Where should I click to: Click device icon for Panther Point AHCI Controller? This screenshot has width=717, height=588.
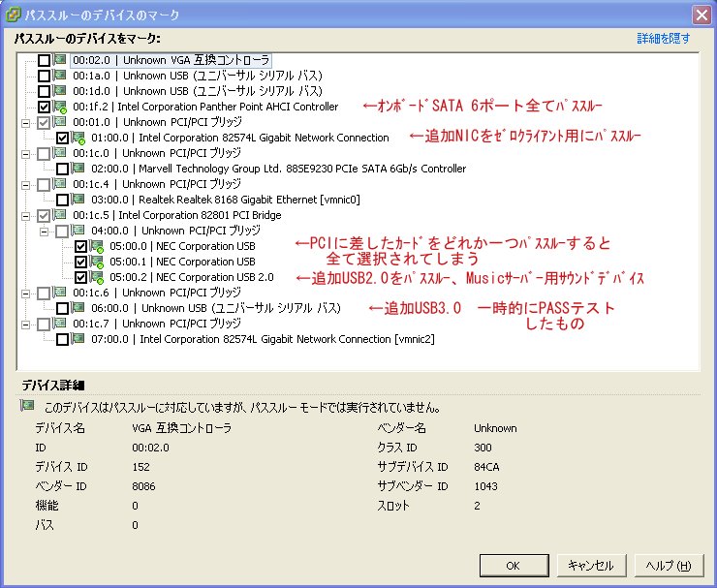[x=60, y=107]
